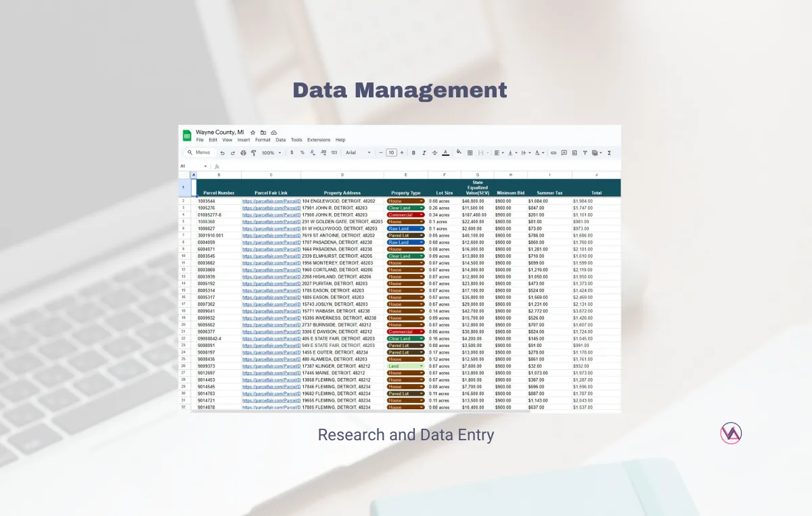Toggle italic formatting

[x=424, y=153]
